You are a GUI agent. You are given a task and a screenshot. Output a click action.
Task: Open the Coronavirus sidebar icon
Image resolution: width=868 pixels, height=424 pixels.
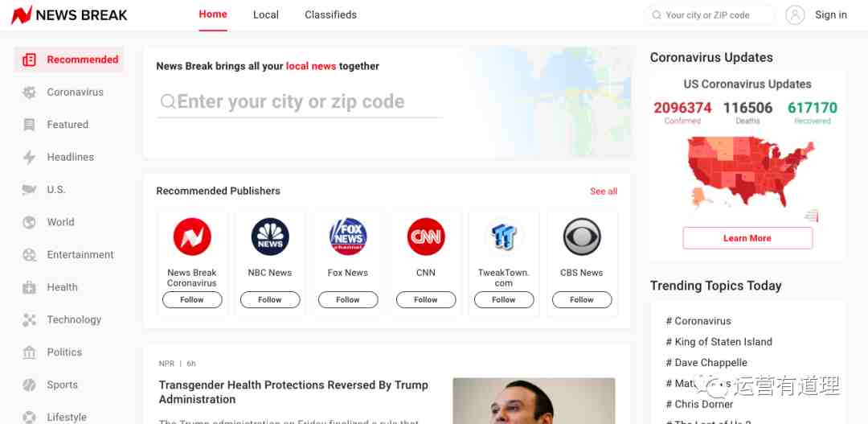[29, 93]
